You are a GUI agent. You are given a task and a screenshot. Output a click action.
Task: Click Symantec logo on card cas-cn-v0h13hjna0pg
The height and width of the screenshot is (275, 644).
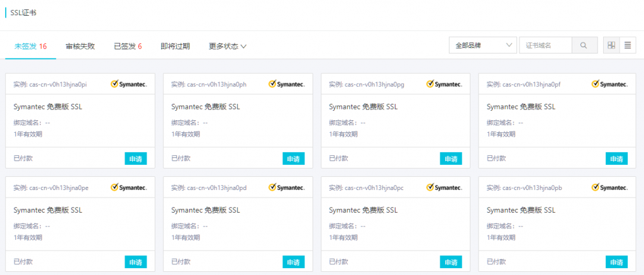point(444,84)
